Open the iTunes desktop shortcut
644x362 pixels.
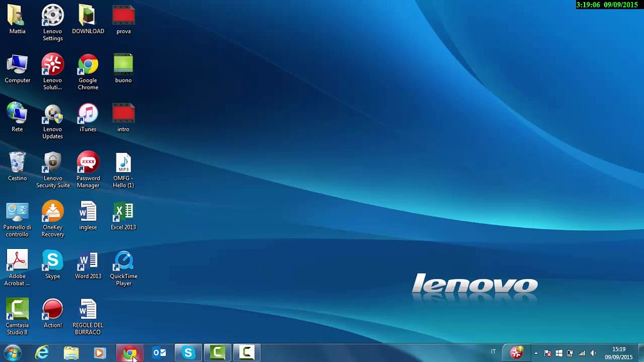[x=88, y=118]
